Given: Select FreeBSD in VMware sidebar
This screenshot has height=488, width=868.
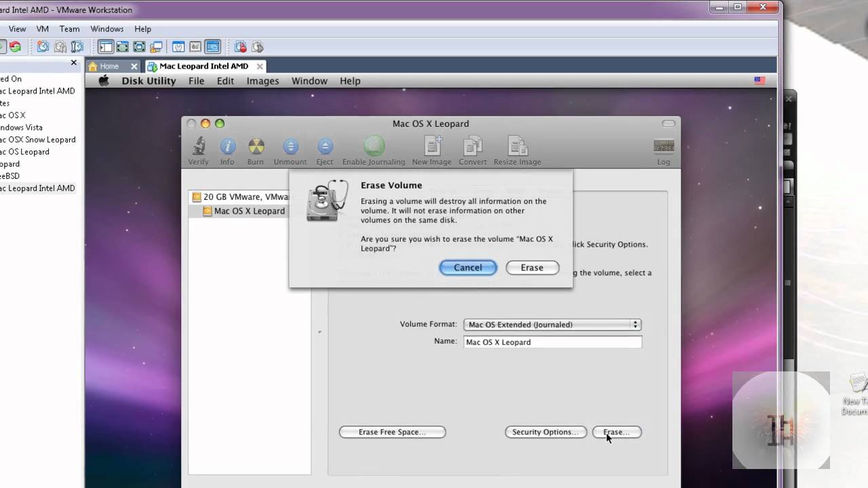Looking at the screenshot, I should click(x=9, y=176).
